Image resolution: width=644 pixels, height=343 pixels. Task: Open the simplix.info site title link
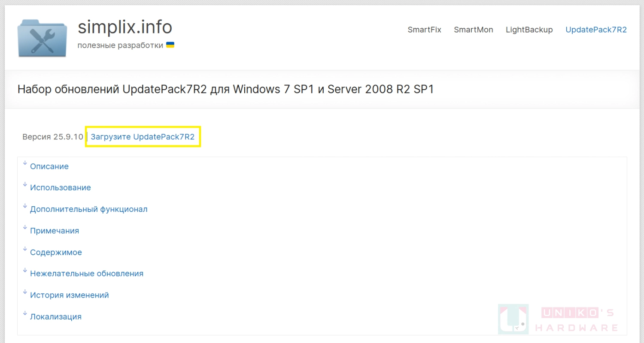(x=125, y=27)
